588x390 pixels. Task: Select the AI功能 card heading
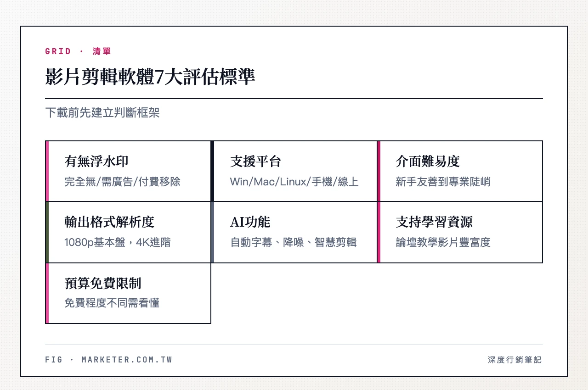(250, 222)
